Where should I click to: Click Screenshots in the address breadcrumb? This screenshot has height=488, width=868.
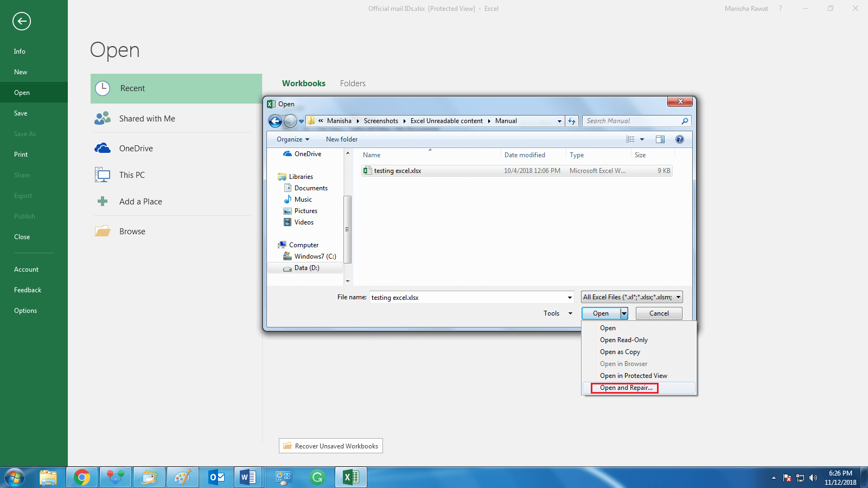381,121
